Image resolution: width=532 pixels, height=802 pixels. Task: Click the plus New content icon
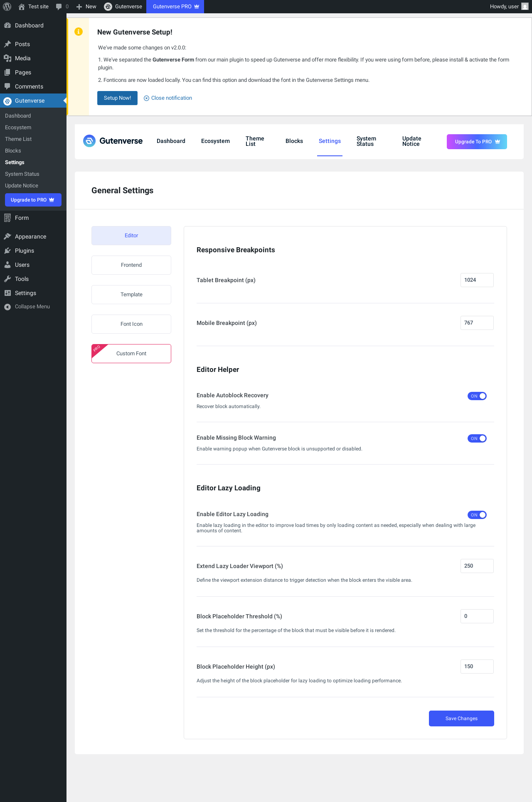[x=79, y=7]
